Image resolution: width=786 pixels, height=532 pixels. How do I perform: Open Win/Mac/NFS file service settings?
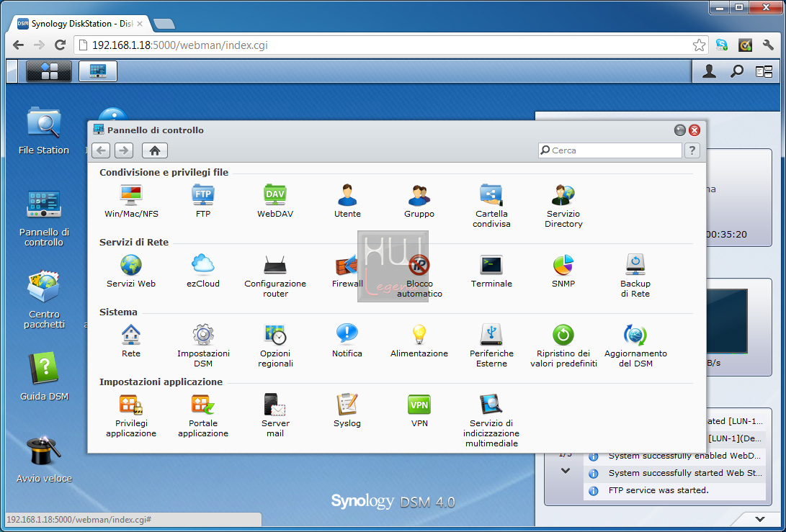[x=131, y=200]
